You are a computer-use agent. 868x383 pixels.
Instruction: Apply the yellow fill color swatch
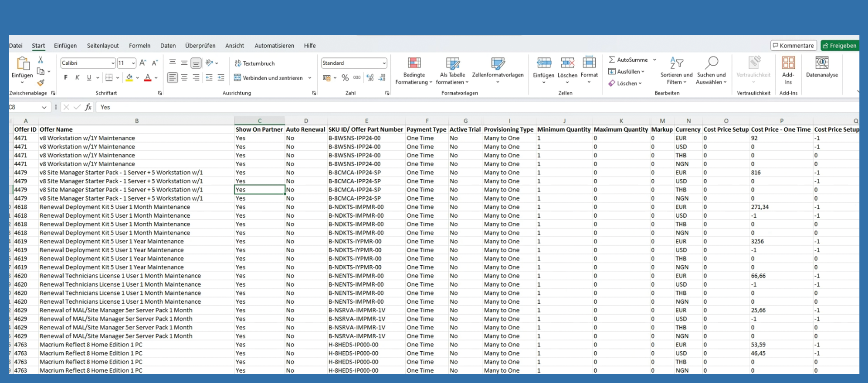[129, 78]
